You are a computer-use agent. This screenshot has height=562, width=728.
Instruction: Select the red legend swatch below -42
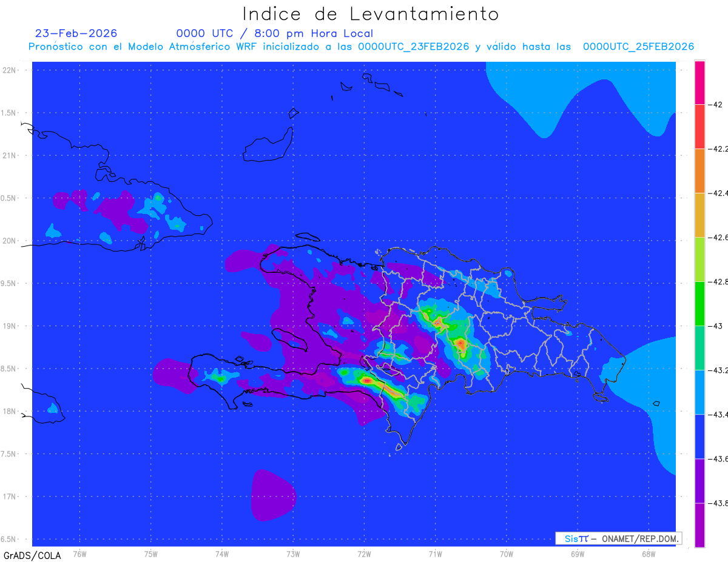(699, 126)
